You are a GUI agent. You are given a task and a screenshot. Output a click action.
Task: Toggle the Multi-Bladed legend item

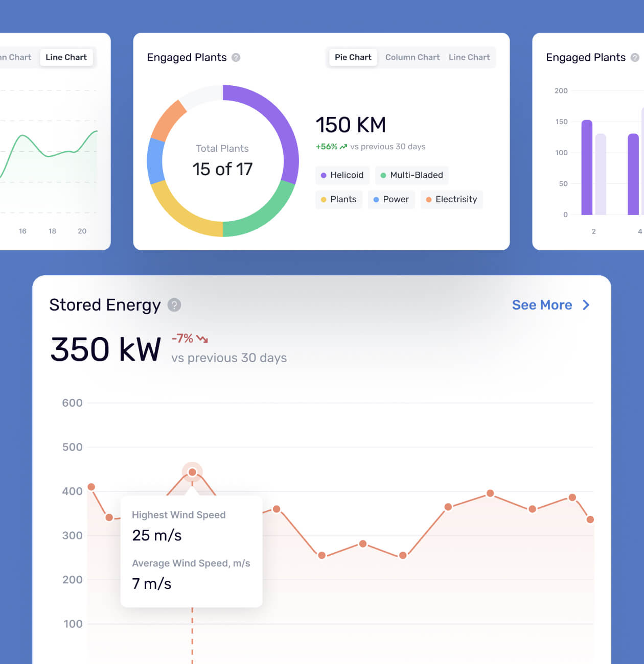coord(412,175)
